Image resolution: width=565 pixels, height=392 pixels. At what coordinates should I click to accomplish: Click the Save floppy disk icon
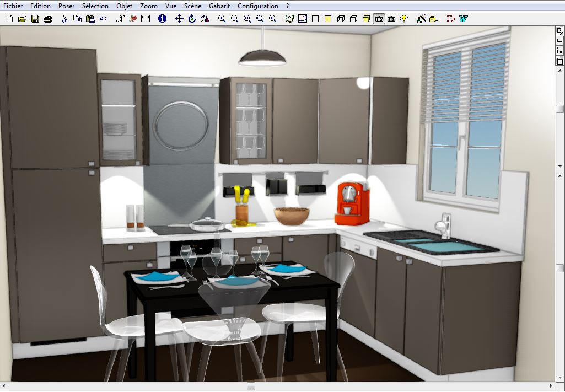(x=35, y=19)
